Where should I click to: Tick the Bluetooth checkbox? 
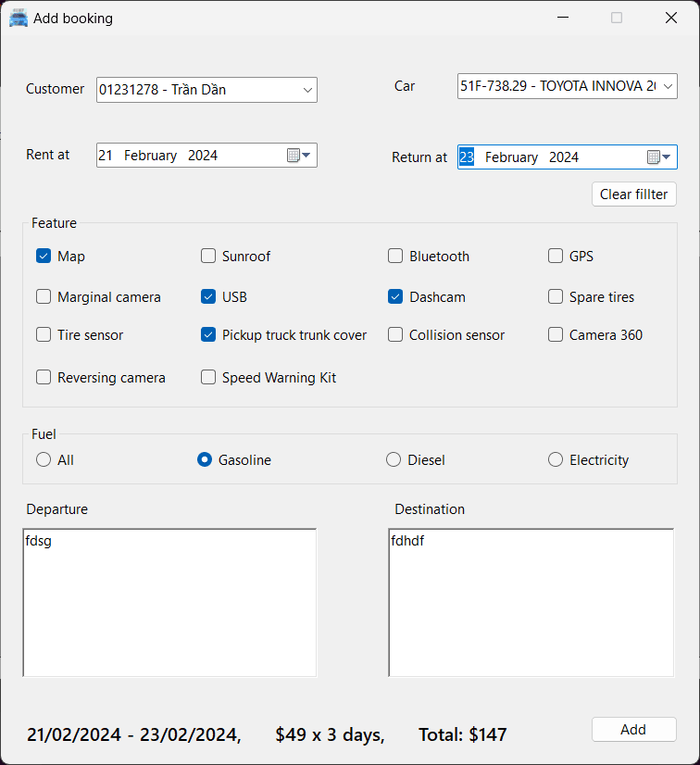pyautogui.click(x=395, y=257)
